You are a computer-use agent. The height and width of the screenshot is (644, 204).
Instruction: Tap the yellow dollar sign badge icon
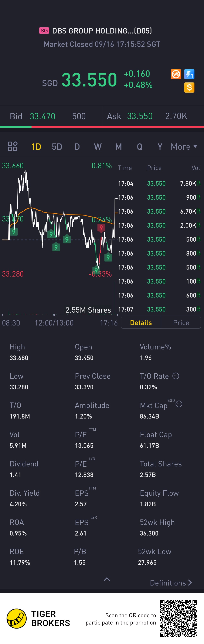[x=189, y=88]
